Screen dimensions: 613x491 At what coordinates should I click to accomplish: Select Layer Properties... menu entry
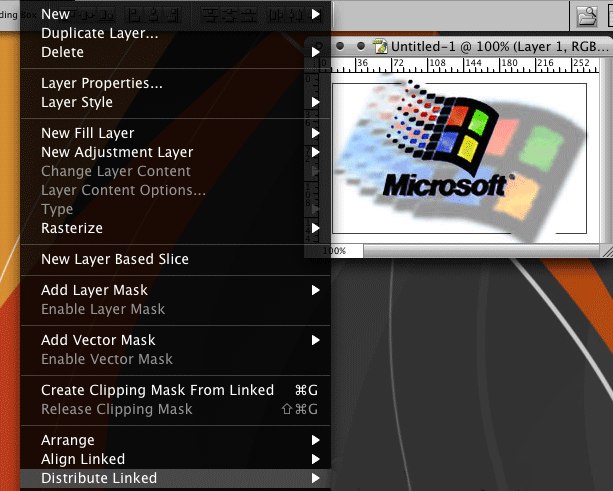[175, 83]
